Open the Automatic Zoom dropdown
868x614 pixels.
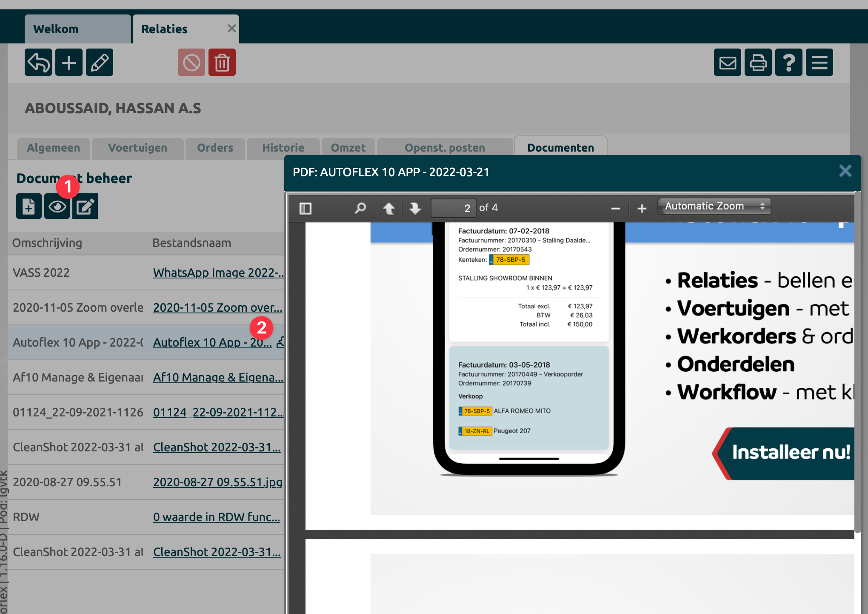point(714,206)
